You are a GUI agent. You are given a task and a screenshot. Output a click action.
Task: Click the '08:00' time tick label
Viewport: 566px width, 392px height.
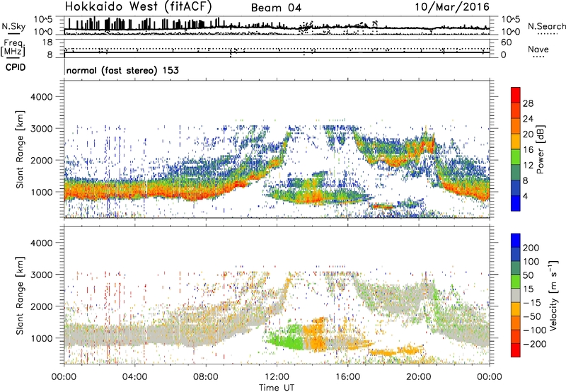(206, 377)
